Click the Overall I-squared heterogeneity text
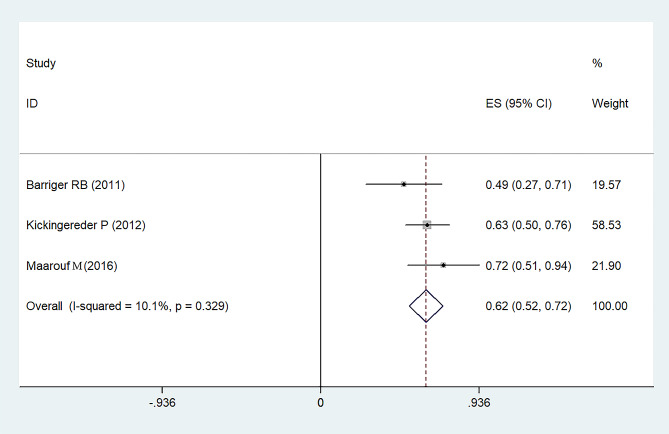Screen dimensions: 669x434 pyautogui.click(x=127, y=305)
